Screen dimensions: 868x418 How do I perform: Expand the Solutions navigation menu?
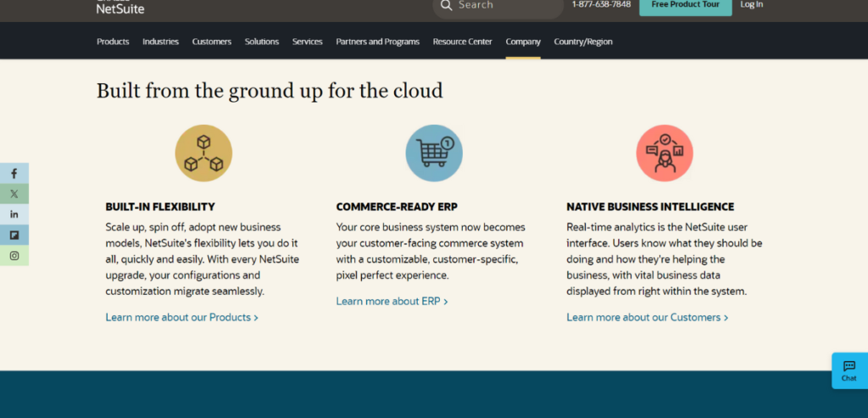click(x=262, y=42)
